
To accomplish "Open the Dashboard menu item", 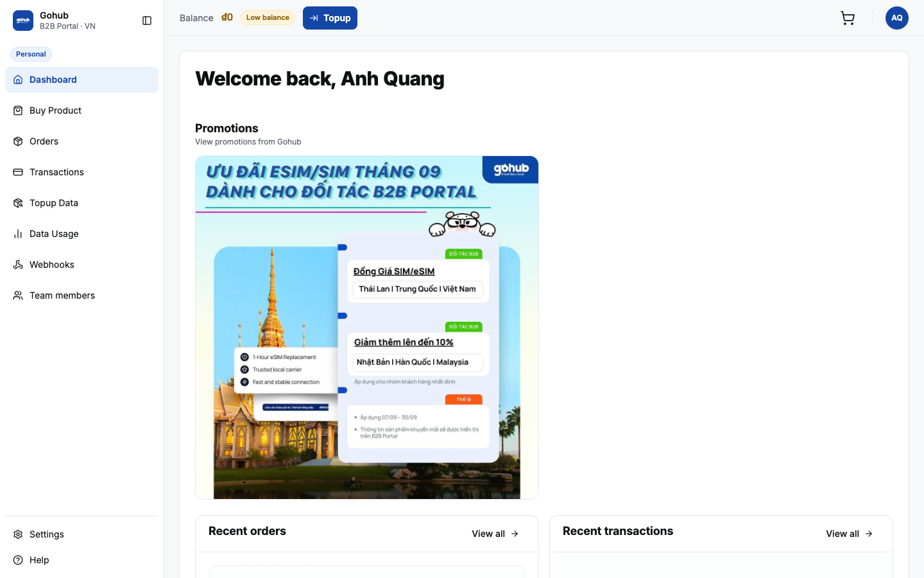I will pyautogui.click(x=81, y=80).
